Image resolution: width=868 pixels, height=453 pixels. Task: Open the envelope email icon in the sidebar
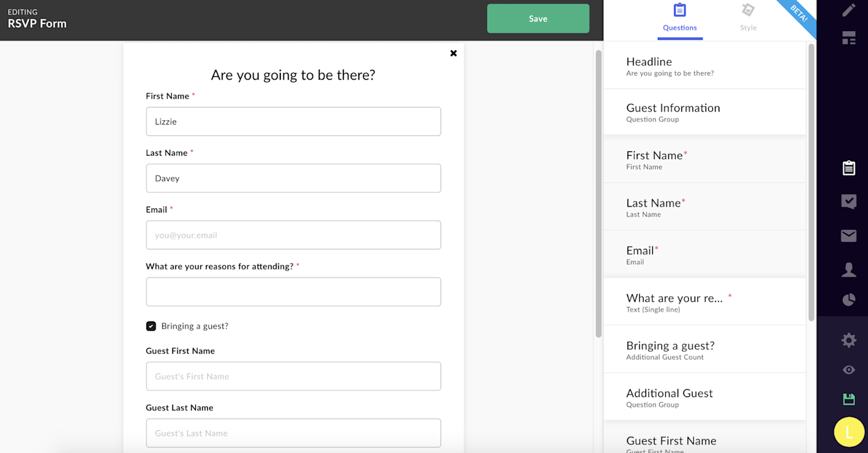(x=849, y=236)
